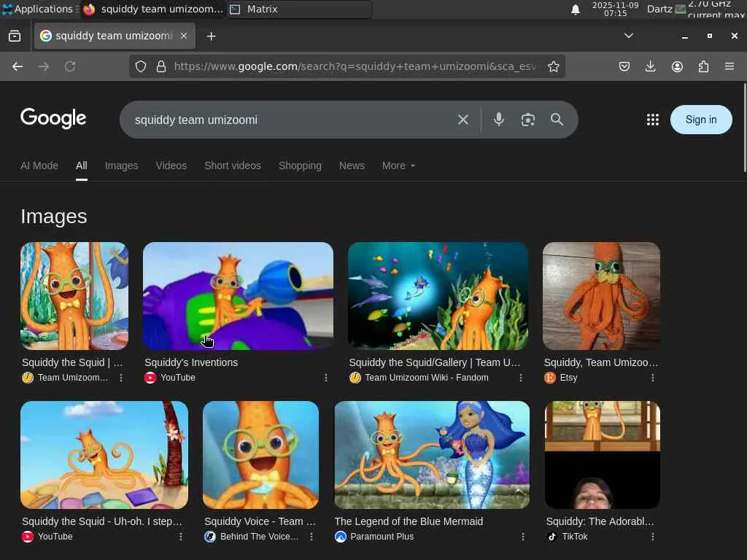Open The Legend of the Blue Mermaid thumbnail

[432, 455]
